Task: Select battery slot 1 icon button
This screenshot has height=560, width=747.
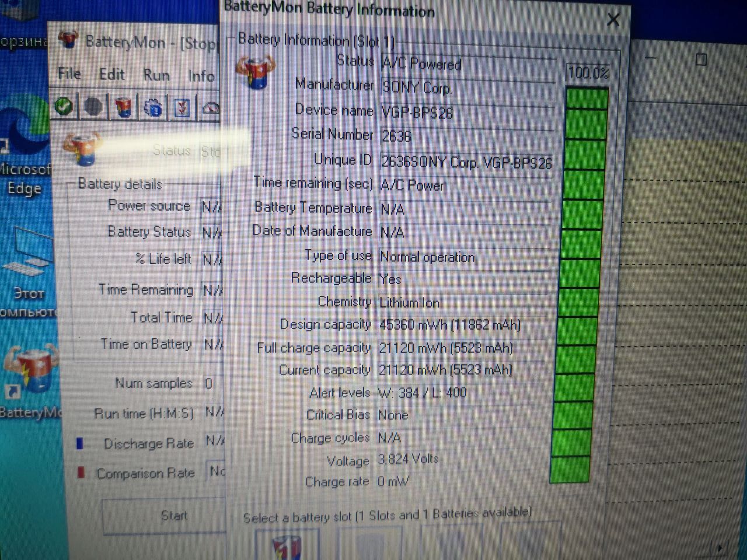Action: pos(287,545)
